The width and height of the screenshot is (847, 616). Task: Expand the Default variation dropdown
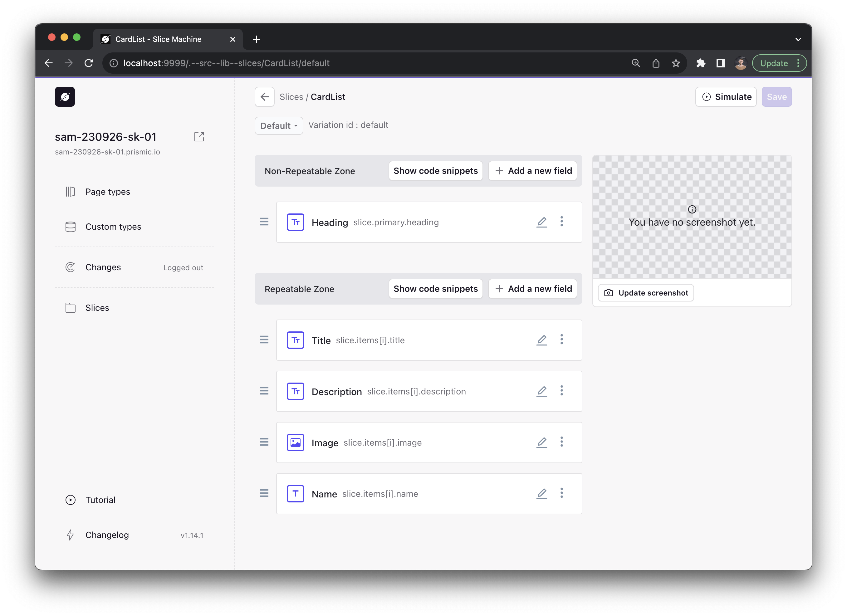[279, 126]
